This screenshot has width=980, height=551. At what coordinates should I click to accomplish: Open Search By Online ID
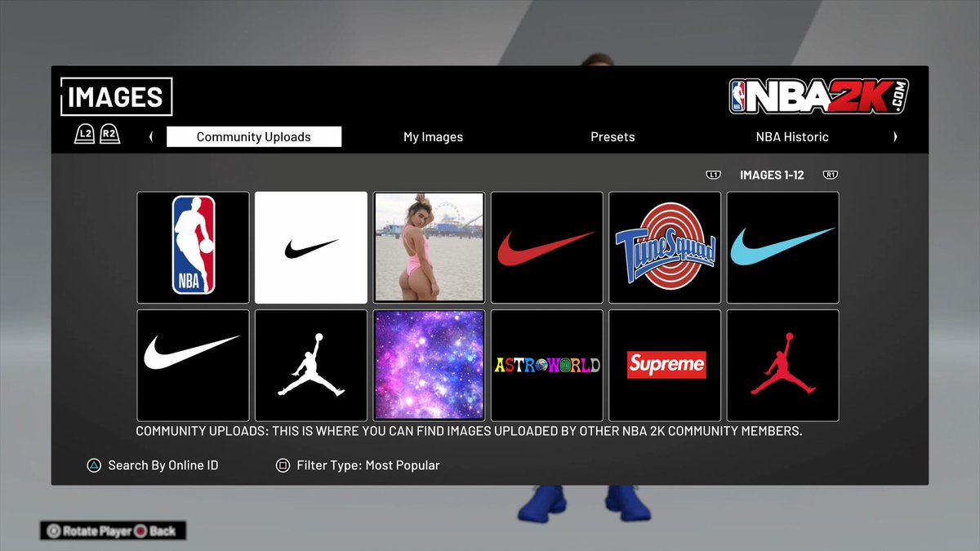(163, 465)
